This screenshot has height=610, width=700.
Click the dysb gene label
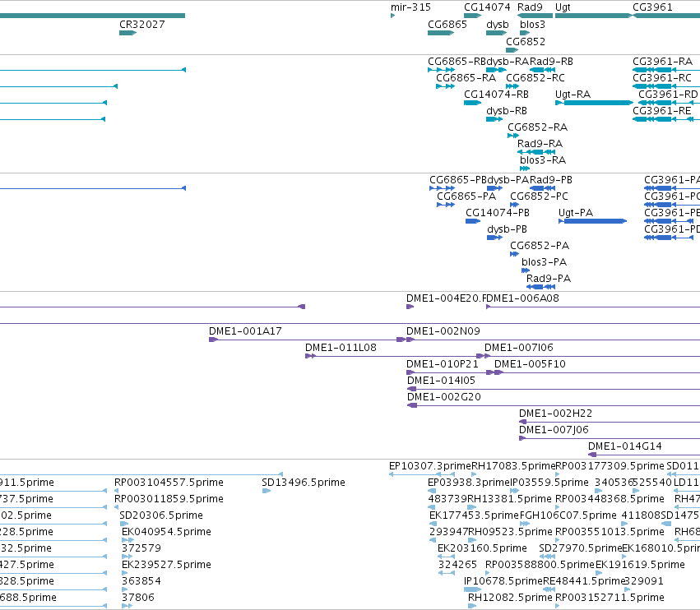498,25
